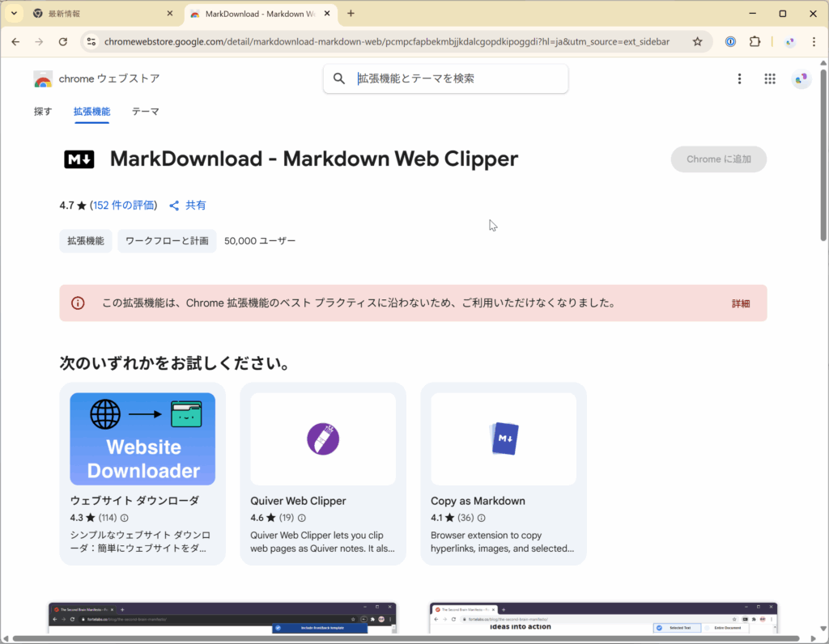The height and width of the screenshot is (644, 829).
Task: Bookmark this page with the star icon
Action: [697, 42]
